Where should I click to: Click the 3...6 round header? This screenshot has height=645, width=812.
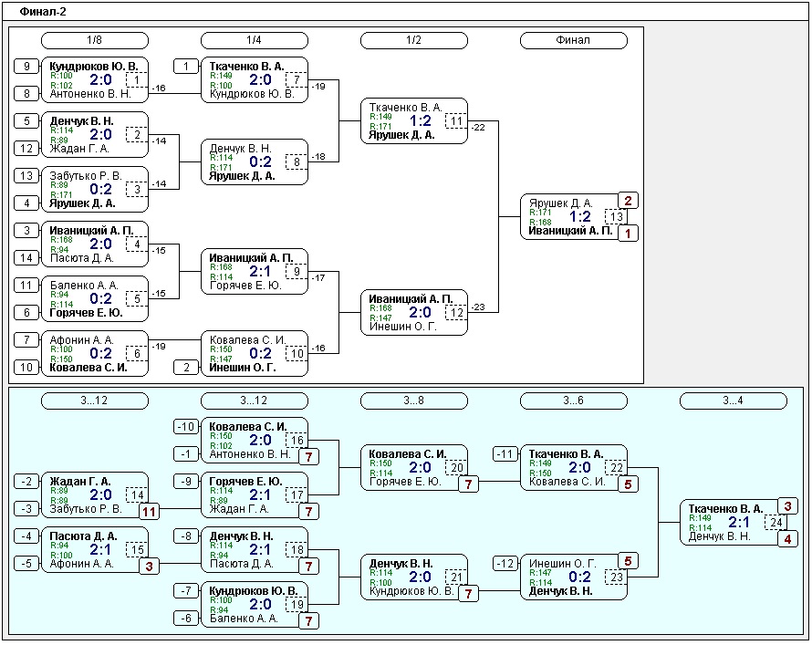click(573, 401)
